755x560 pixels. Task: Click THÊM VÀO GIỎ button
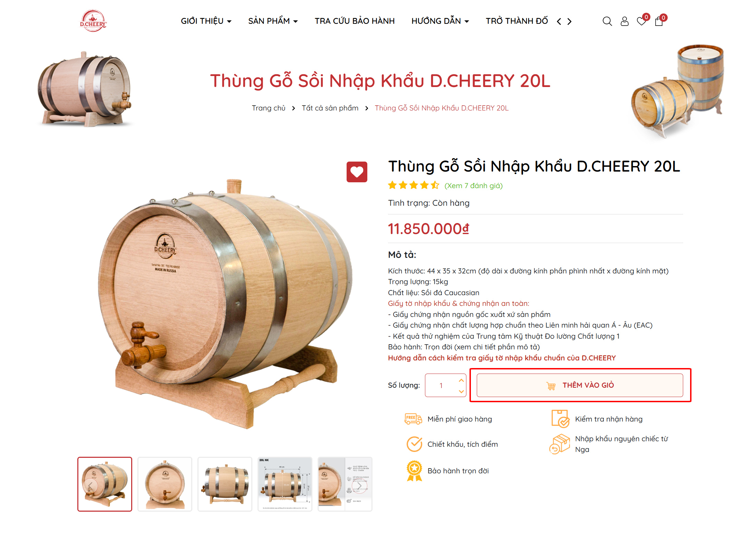pos(580,385)
